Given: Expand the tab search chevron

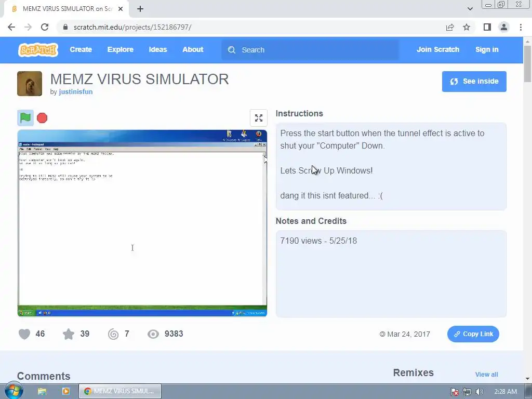Looking at the screenshot, I should (x=470, y=9).
